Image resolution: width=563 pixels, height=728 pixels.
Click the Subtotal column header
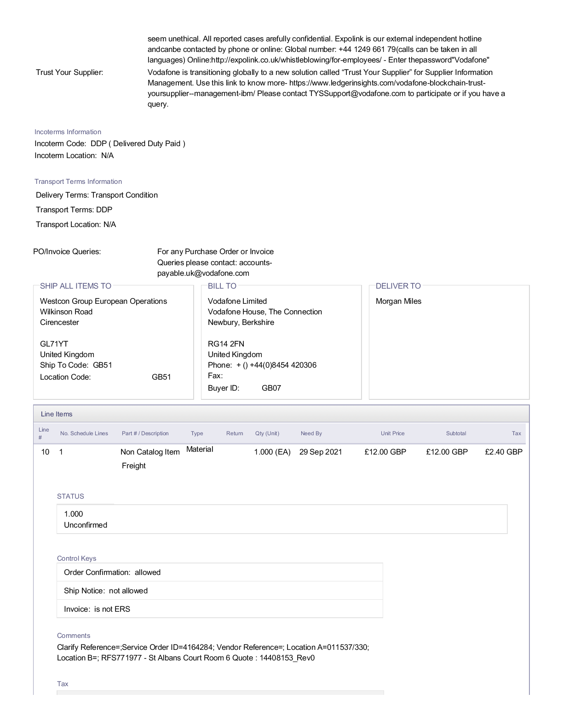(456, 433)
